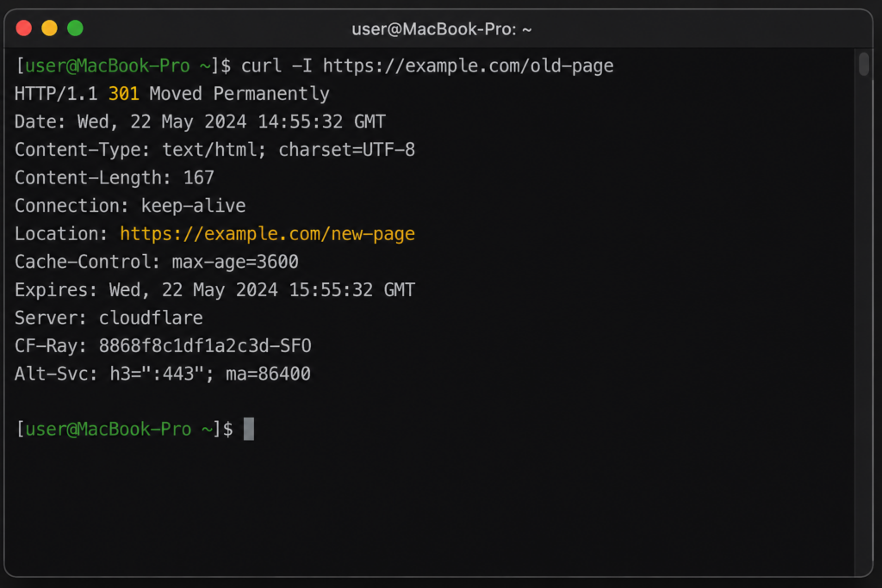The image size is (882, 588).
Task: Click the 301 status code
Action: 124,93
